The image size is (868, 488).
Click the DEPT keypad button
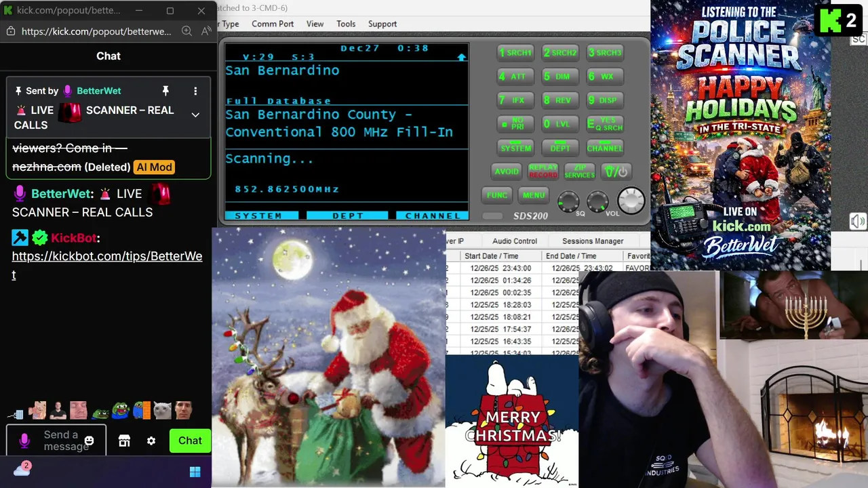click(560, 148)
